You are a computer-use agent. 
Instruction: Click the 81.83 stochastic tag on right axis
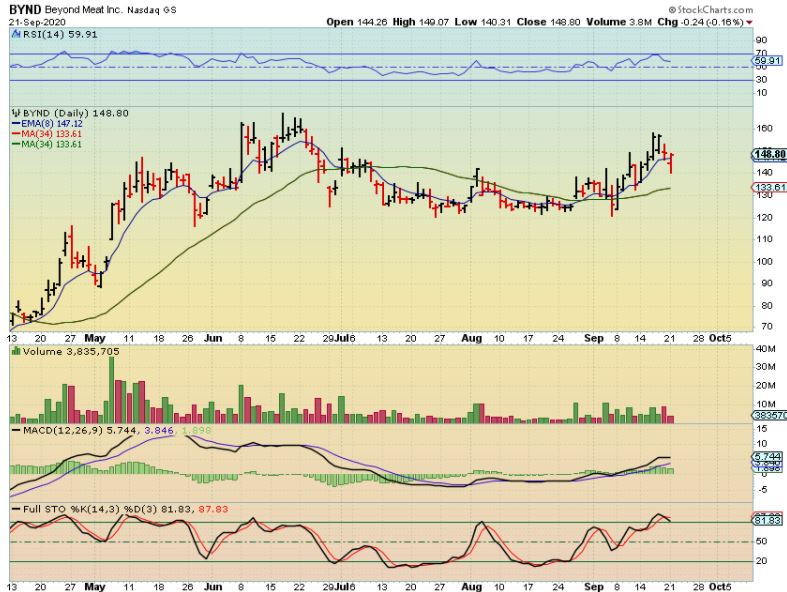click(x=768, y=521)
